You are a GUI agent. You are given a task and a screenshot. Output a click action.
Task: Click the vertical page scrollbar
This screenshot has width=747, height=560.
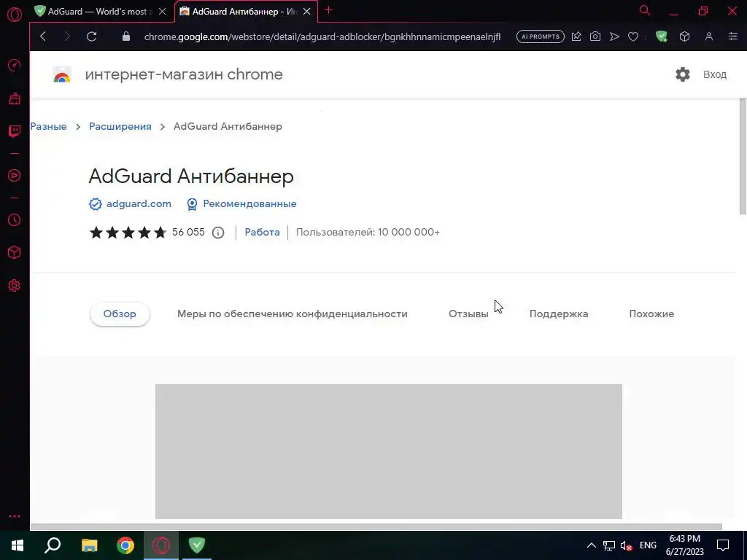click(x=742, y=157)
